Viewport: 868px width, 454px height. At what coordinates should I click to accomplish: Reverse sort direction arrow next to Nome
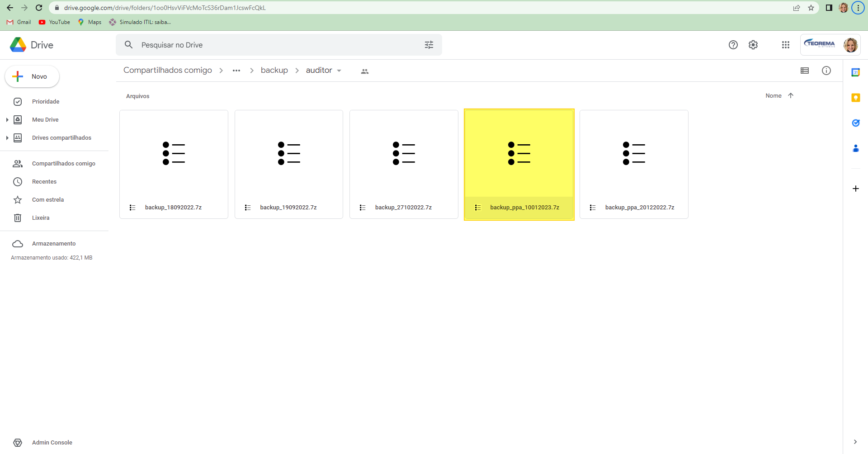pyautogui.click(x=791, y=95)
